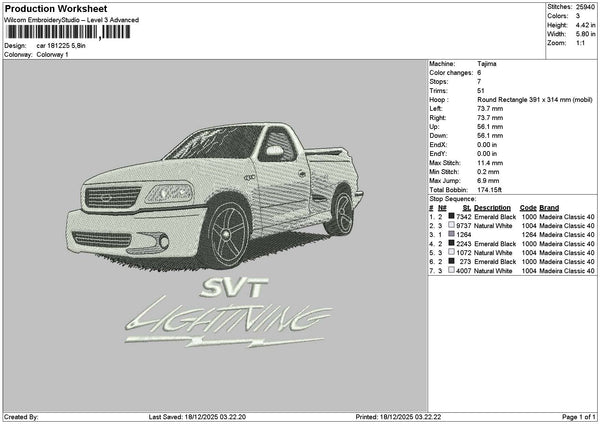
Task: Click the Total Bobbin value 174.15ft
Action: [x=489, y=190]
